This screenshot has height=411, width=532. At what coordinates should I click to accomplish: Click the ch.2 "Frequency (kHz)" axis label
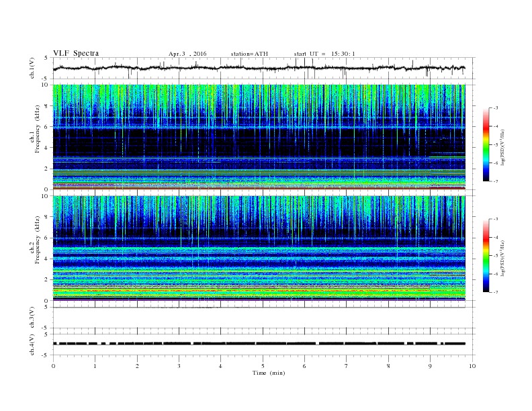[38, 239]
